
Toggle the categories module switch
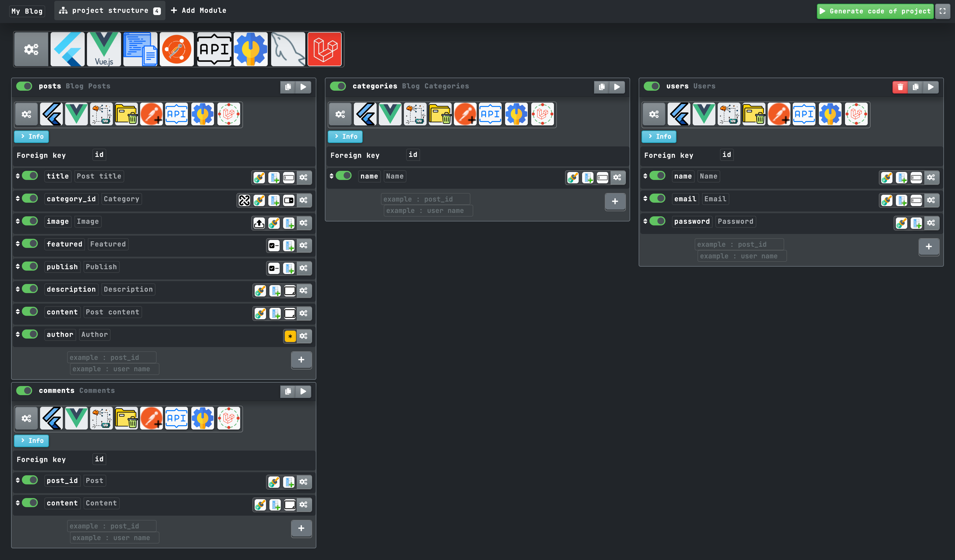click(x=338, y=86)
